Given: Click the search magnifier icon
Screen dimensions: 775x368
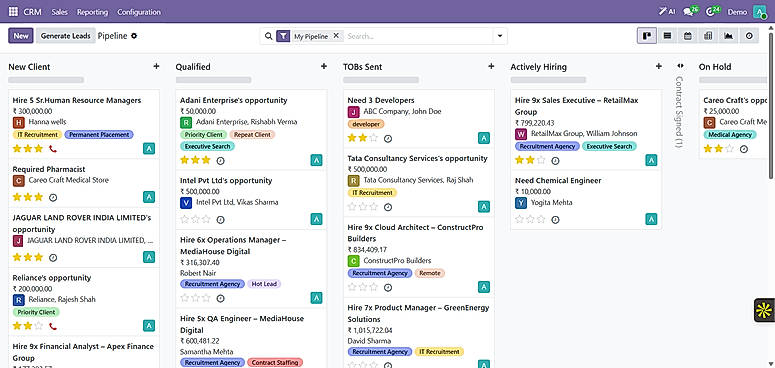Looking at the screenshot, I should point(268,36).
